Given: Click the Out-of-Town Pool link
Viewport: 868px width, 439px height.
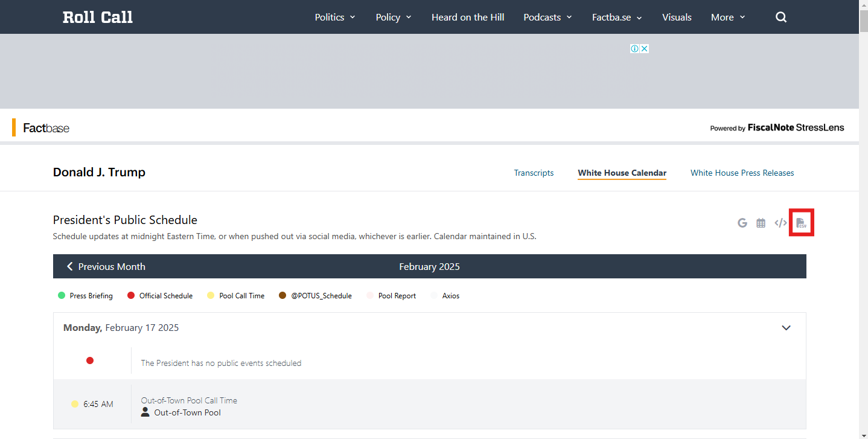Looking at the screenshot, I should [x=188, y=412].
